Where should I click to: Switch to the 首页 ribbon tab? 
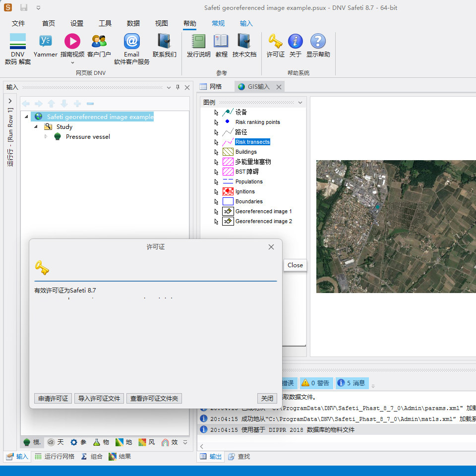(x=48, y=23)
